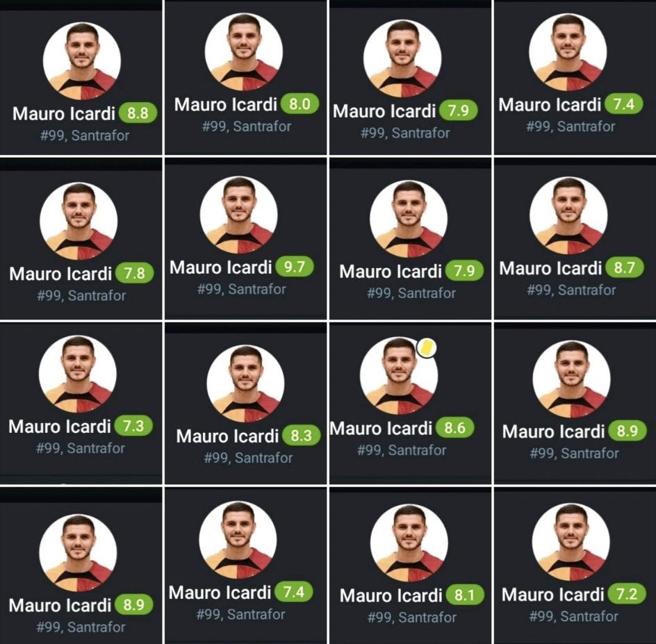656x644 pixels.
Task: Select '#99, Santrafor' text below the 7.3 rating
Action: click(x=81, y=448)
